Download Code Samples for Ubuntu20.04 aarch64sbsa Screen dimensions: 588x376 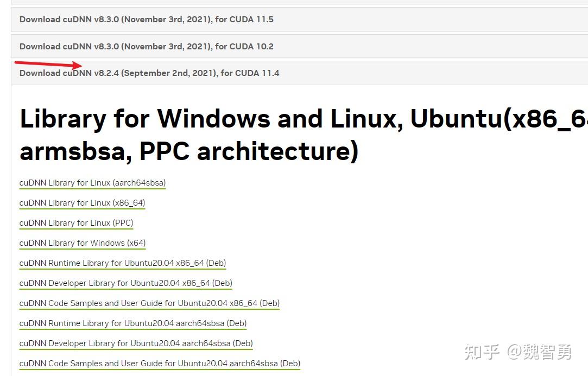point(160,363)
